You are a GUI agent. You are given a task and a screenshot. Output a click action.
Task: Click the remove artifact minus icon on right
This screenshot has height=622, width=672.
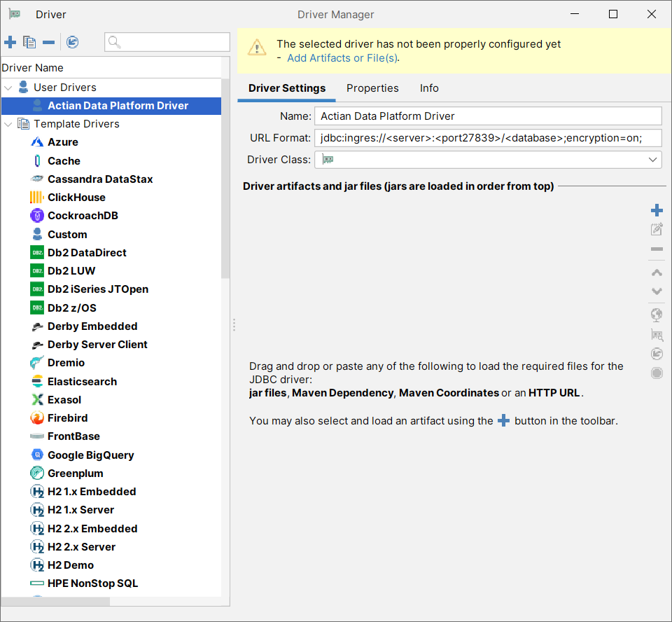pyautogui.click(x=657, y=249)
